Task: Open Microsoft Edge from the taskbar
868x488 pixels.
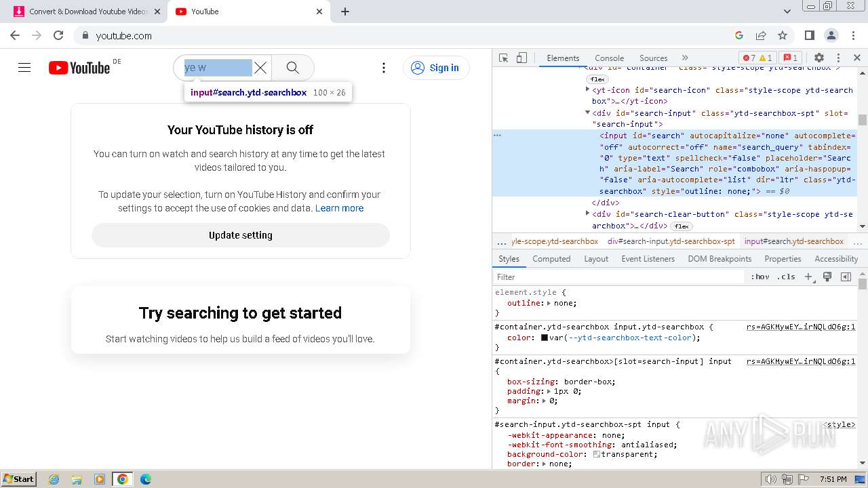Action: coord(146,479)
